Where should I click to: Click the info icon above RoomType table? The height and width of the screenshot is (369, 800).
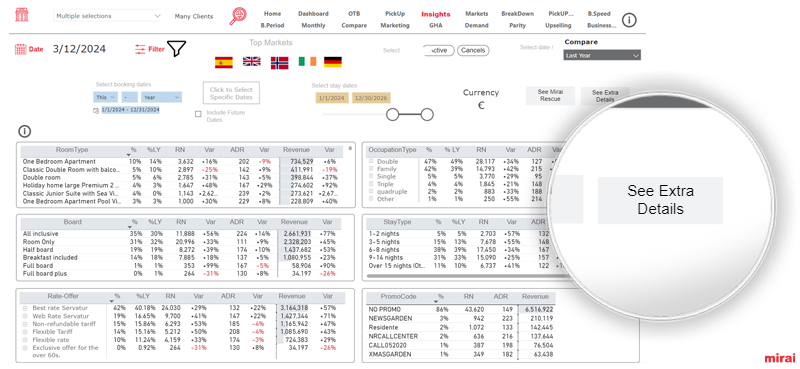[x=24, y=131]
